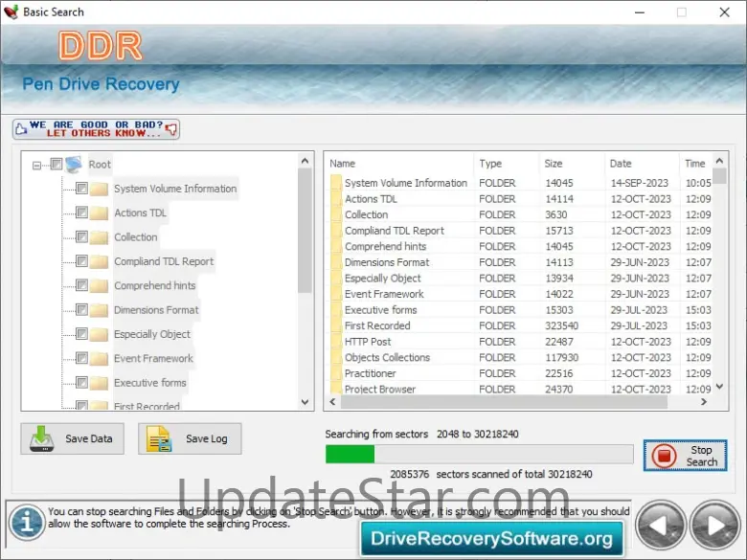This screenshot has height=560, width=747.
Task: Click the Save Log button
Action: tap(190, 438)
